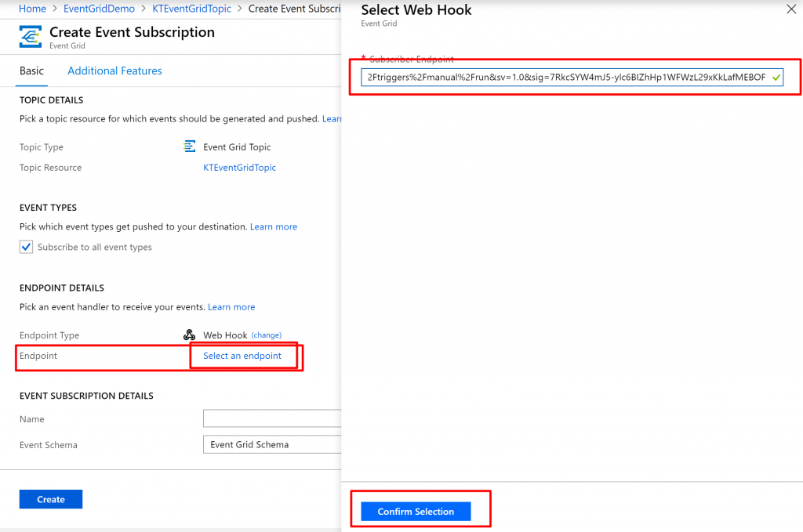Click the Confirm Selection button
The height and width of the screenshot is (532, 803).
tap(416, 512)
